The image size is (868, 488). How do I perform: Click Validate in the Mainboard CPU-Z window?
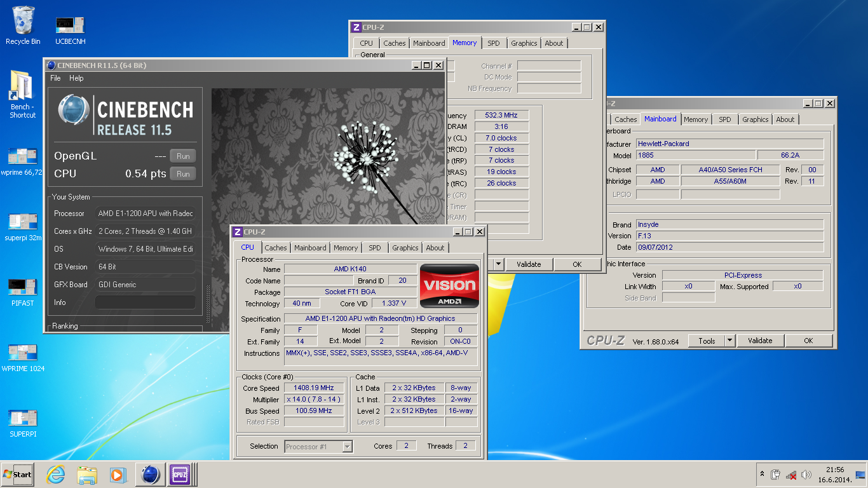point(760,341)
